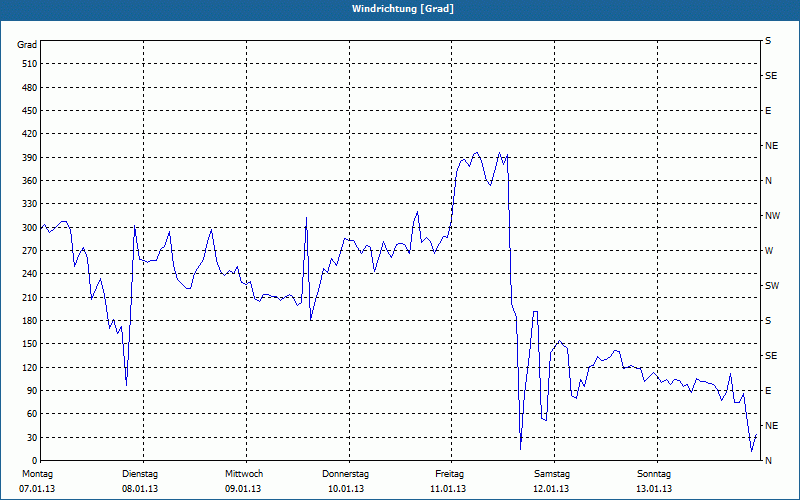This screenshot has width=800, height=500.
Task: Select the 480 value on the degree axis
Action: 29,87
